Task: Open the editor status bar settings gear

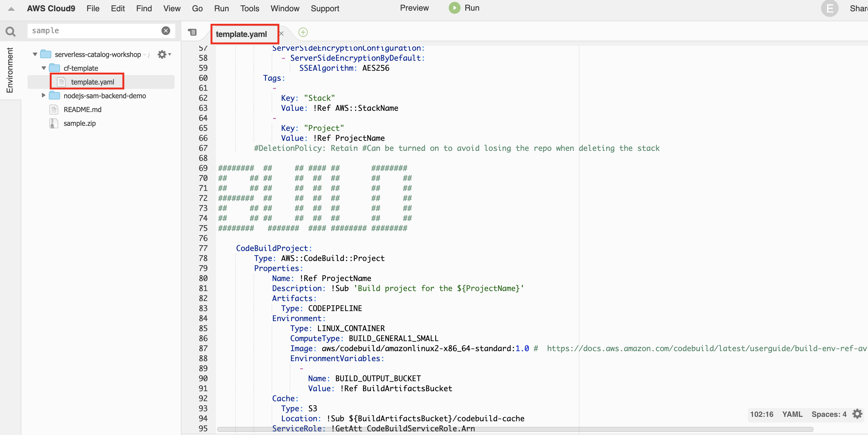Action: (857, 413)
